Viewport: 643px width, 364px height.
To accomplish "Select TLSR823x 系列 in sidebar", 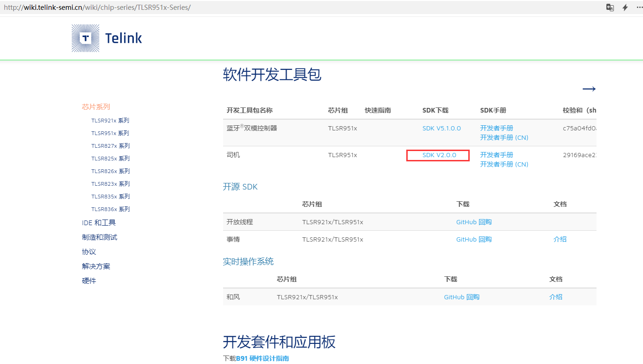I will point(111,184).
